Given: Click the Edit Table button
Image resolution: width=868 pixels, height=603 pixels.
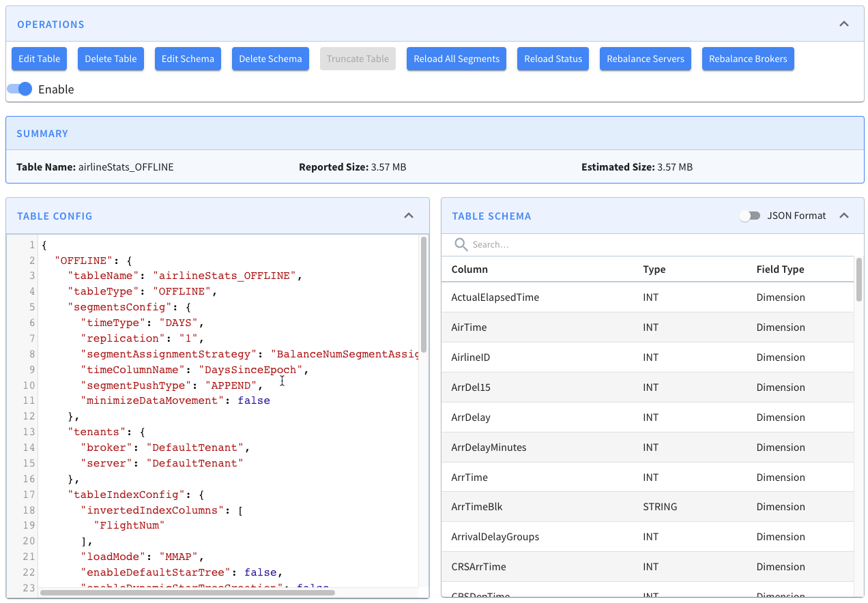Looking at the screenshot, I should [39, 59].
